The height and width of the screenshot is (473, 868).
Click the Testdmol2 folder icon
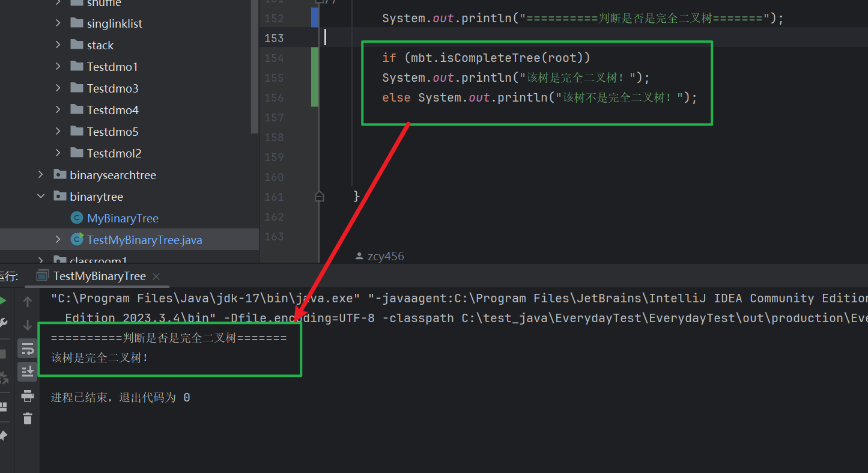point(76,153)
